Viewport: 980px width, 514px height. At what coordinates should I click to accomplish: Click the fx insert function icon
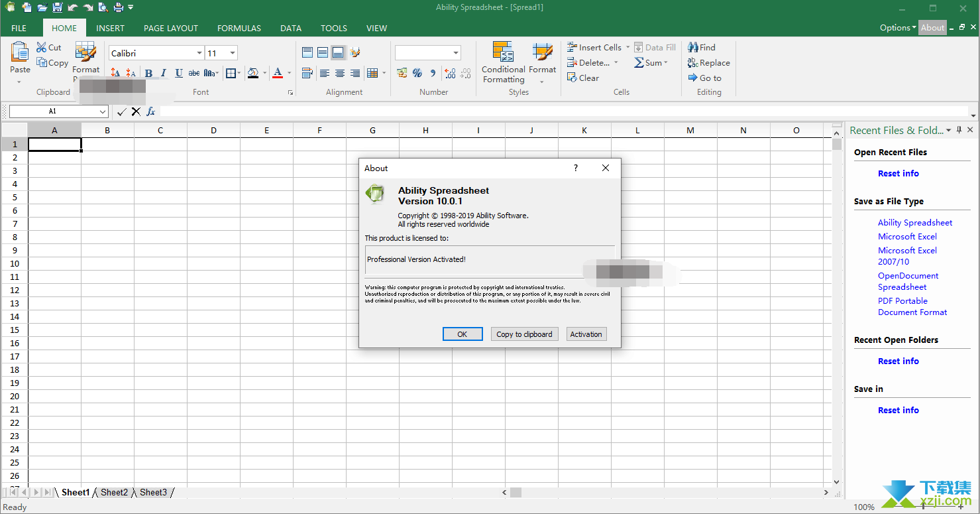point(151,111)
